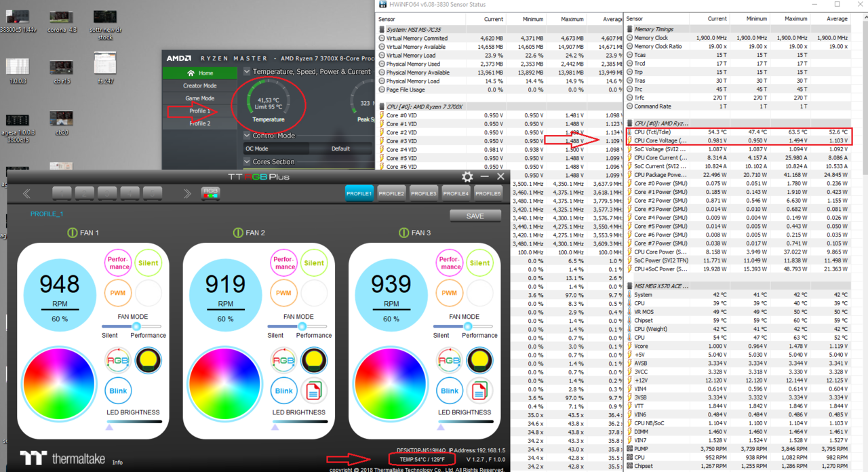Image resolution: width=868 pixels, height=472 pixels.
Task: Click the yellow bulb light icon for Fan 2
Action: 314,360
